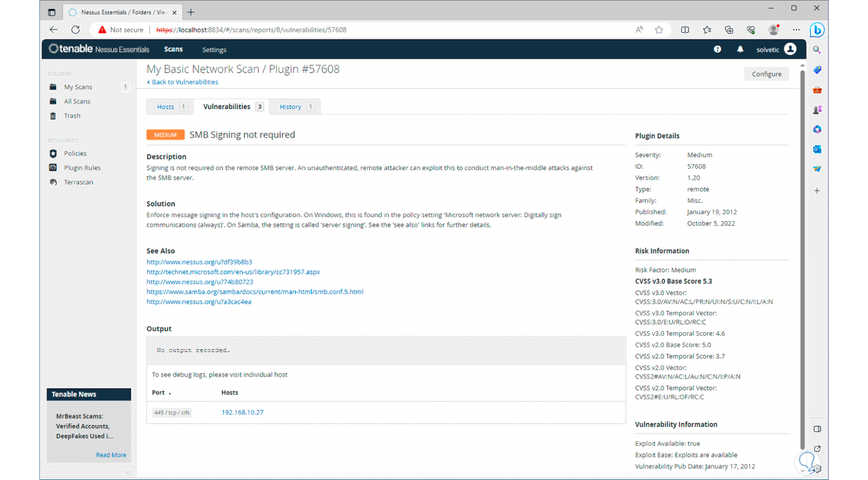Open the Settings menu in Nessus
868x480 pixels.
[x=214, y=50]
